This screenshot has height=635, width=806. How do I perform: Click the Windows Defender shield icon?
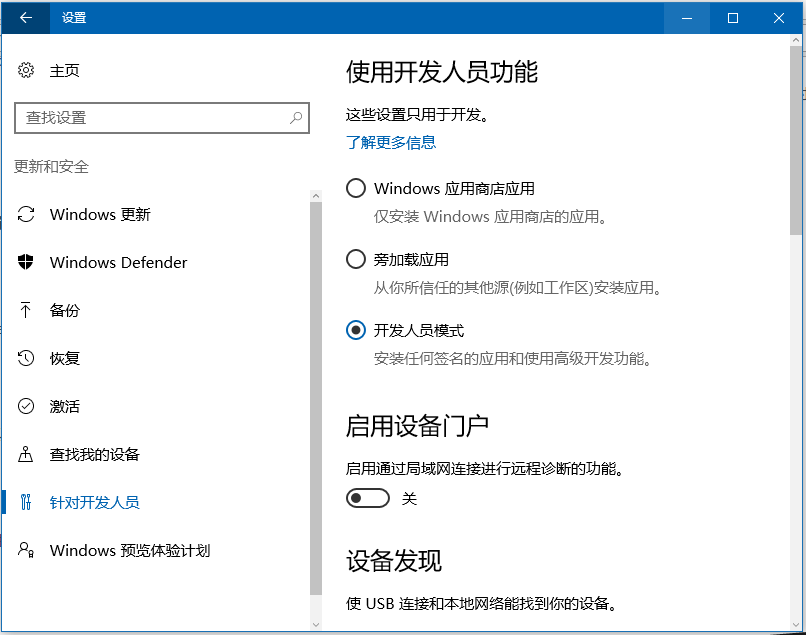[x=25, y=262]
